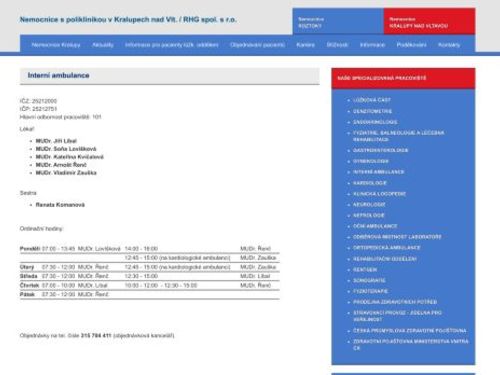
Task: Click the Ordinační hodiny label
Action: click(41, 229)
